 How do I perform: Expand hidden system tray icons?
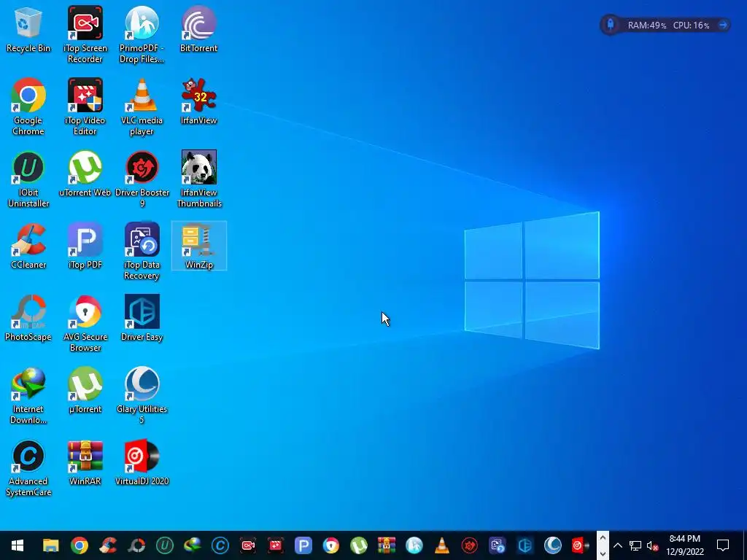(x=617, y=545)
